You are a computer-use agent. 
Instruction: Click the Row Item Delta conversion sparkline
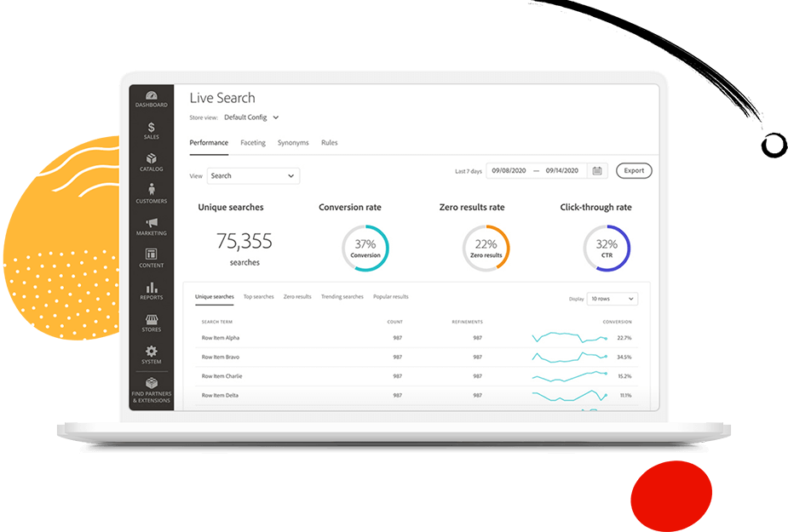[x=570, y=395]
